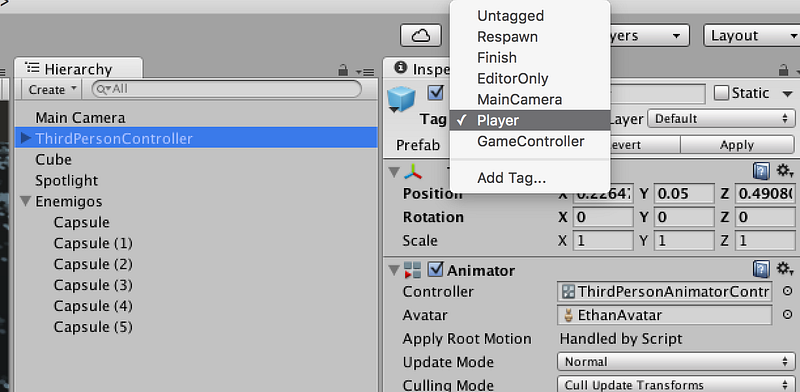This screenshot has width=800, height=392.
Task: Select Spotlight in the Hierarchy
Action: click(x=196, y=181)
